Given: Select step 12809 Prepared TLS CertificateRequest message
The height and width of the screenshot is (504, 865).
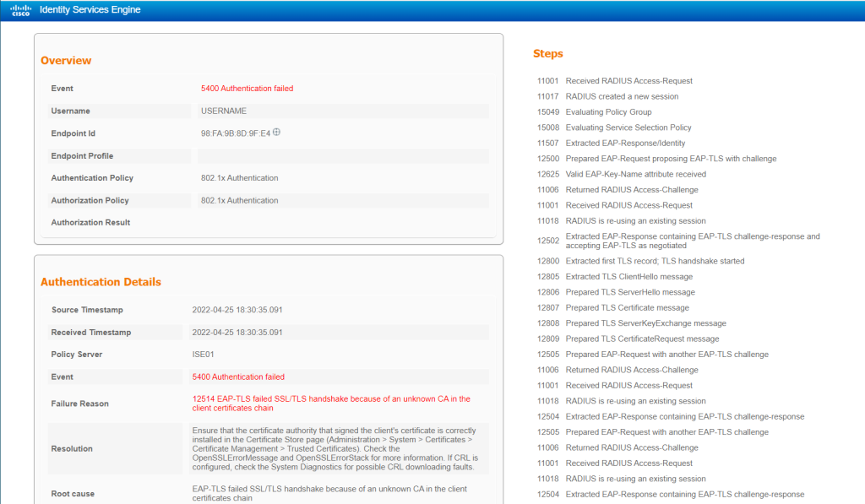Looking at the screenshot, I should coord(628,339).
